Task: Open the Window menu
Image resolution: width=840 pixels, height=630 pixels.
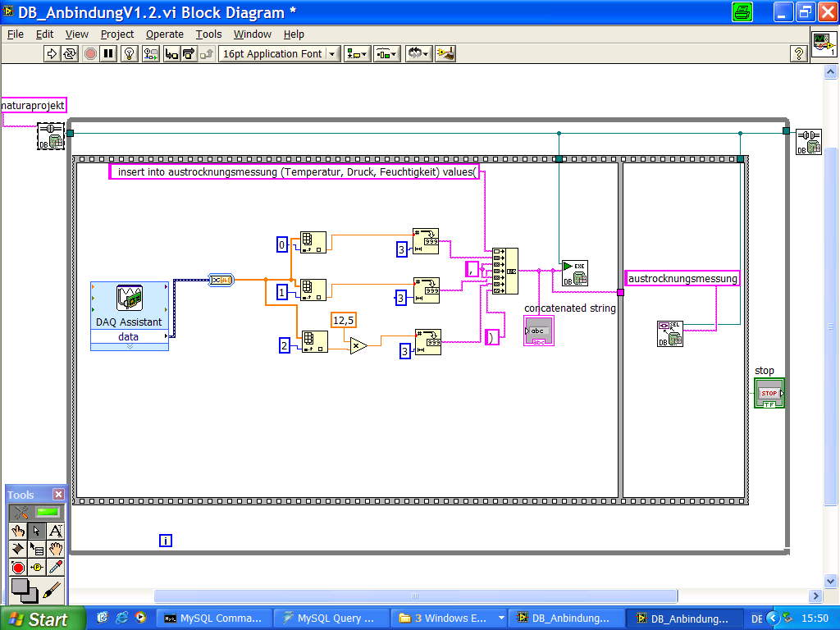Action: (x=253, y=34)
